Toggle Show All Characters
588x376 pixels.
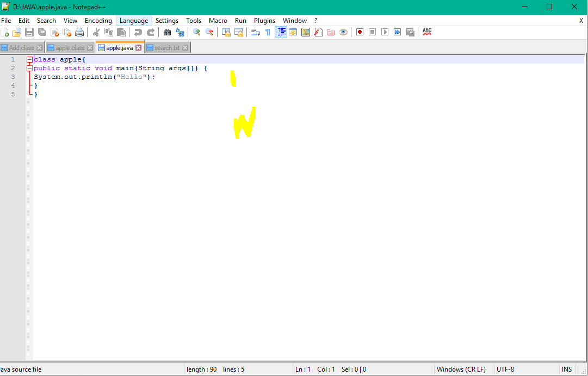[267, 32]
